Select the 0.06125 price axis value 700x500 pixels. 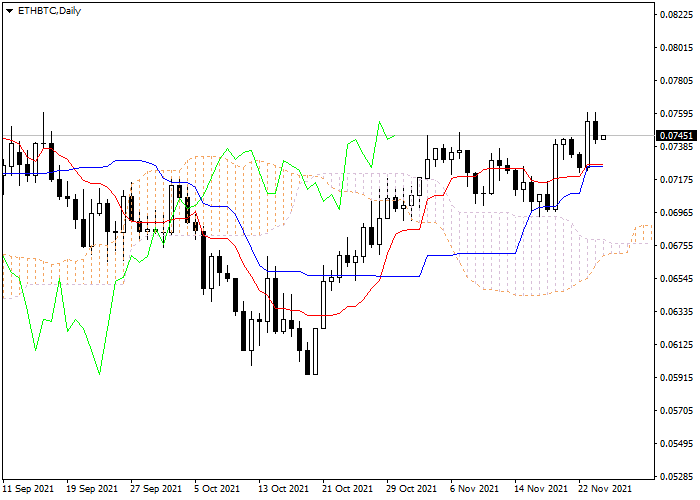pyautogui.click(x=674, y=345)
